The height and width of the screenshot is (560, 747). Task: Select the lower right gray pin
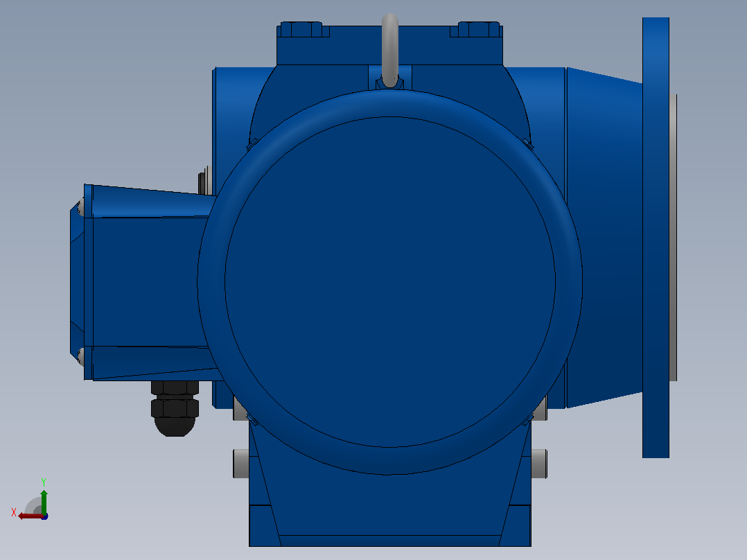pos(539,463)
